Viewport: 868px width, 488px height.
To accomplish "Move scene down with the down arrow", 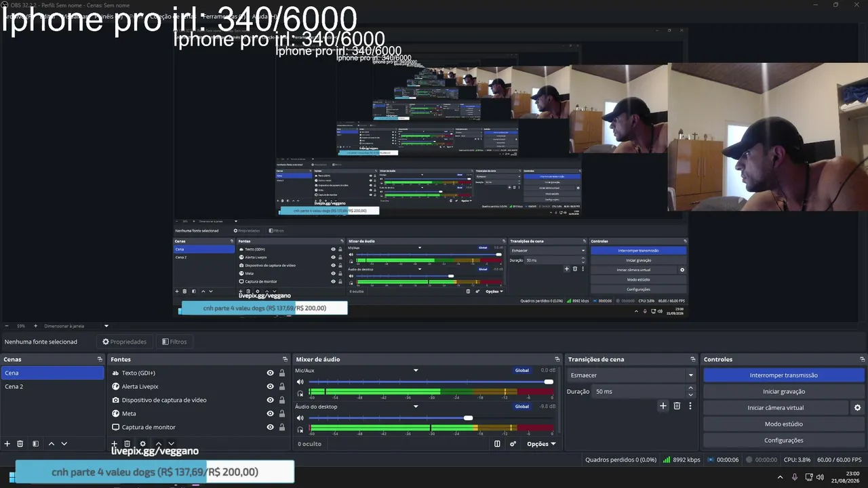I will pos(64,444).
